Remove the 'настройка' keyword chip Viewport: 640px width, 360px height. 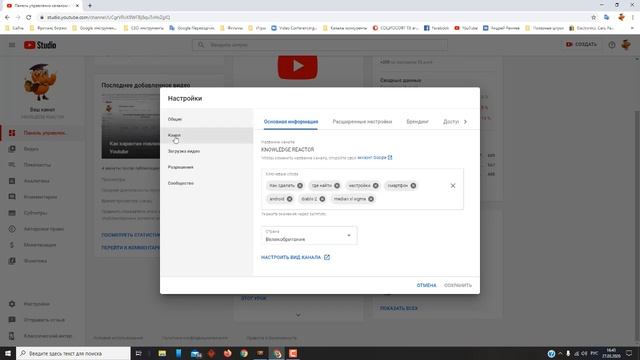click(376, 186)
